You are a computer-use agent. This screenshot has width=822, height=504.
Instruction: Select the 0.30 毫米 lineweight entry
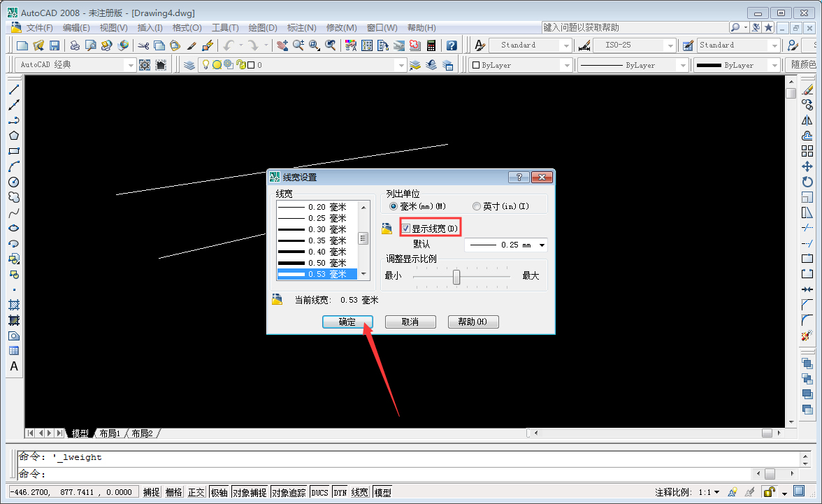(318, 229)
